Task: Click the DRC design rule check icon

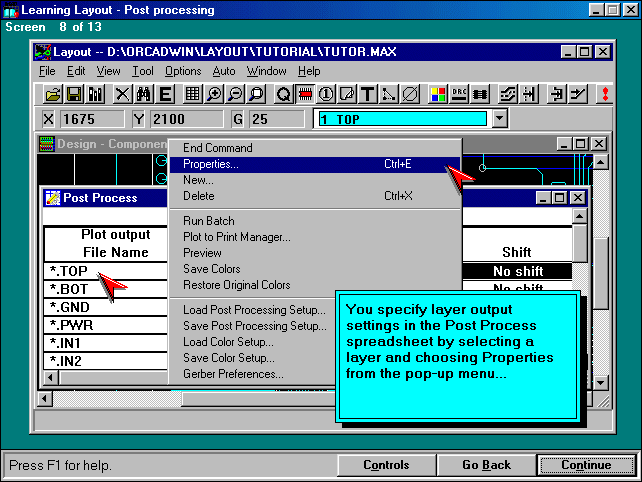Action: click(x=460, y=94)
